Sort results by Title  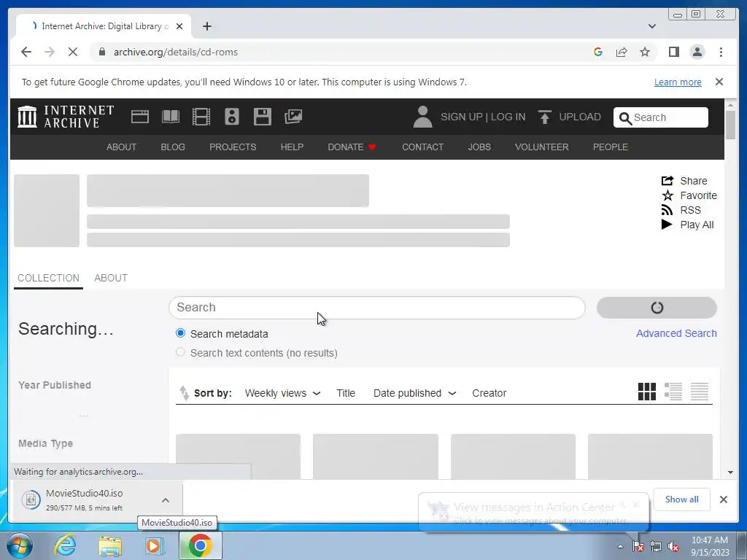click(346, 393)
